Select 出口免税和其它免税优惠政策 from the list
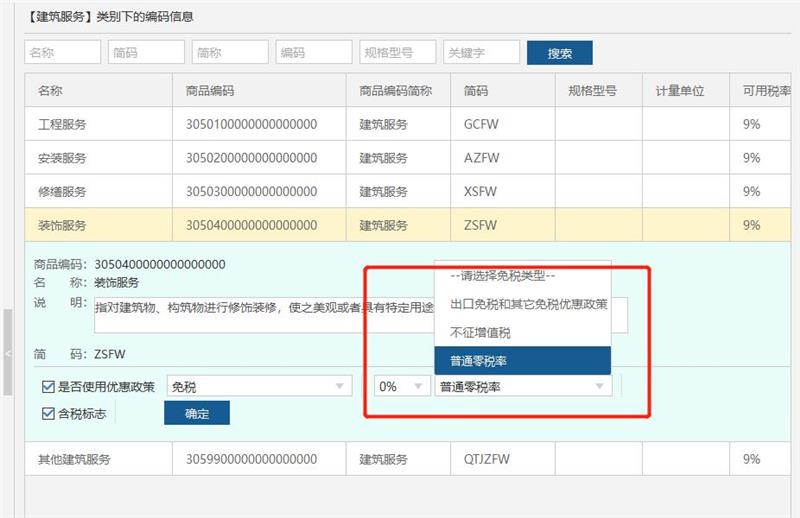Viewport: 800px width, 518px height. pos(521,304)
